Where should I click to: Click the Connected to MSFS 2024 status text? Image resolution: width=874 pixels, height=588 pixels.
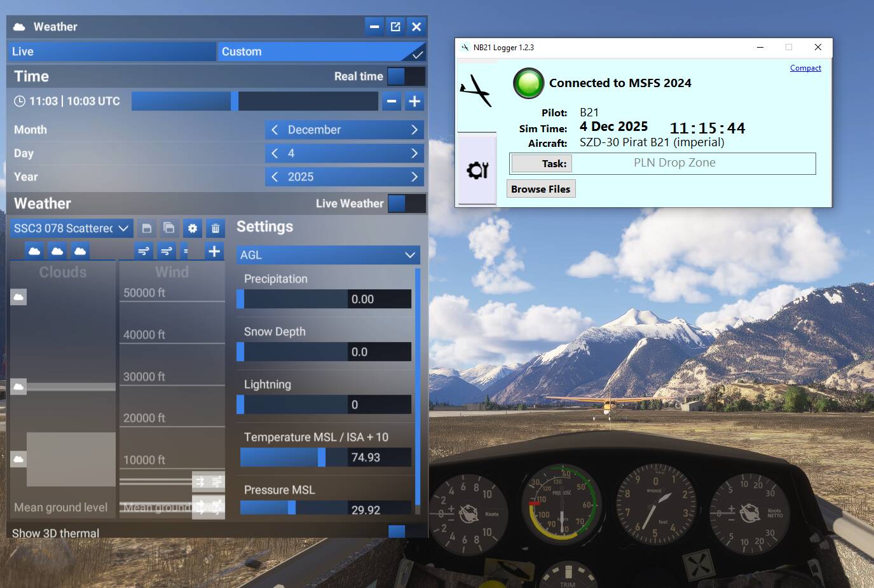pyautogui.click(x=620, y=83)
